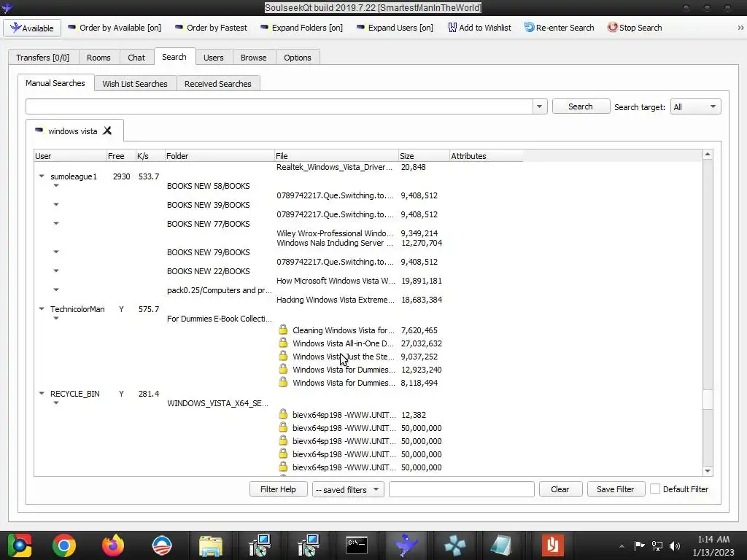
Task: Open command prompt from taskbar
Action: click(357, 545)
